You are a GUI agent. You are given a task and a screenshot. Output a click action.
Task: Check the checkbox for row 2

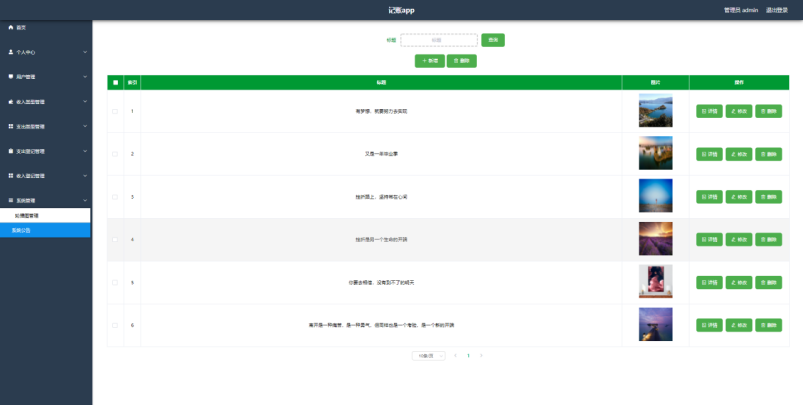(x=115, y=154)
